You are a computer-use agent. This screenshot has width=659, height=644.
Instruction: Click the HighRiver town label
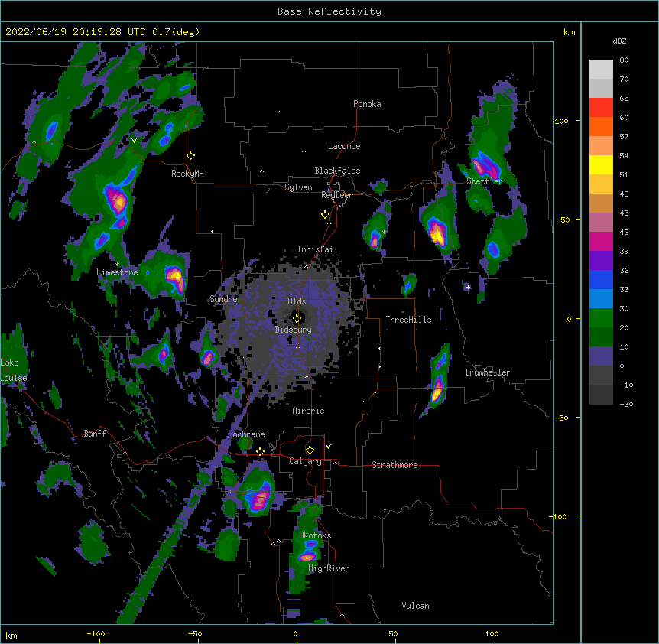[329, 568]
